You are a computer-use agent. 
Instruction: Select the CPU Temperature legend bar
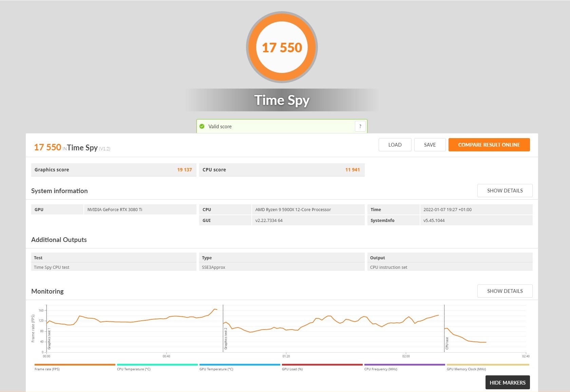(x=157, y=365)
